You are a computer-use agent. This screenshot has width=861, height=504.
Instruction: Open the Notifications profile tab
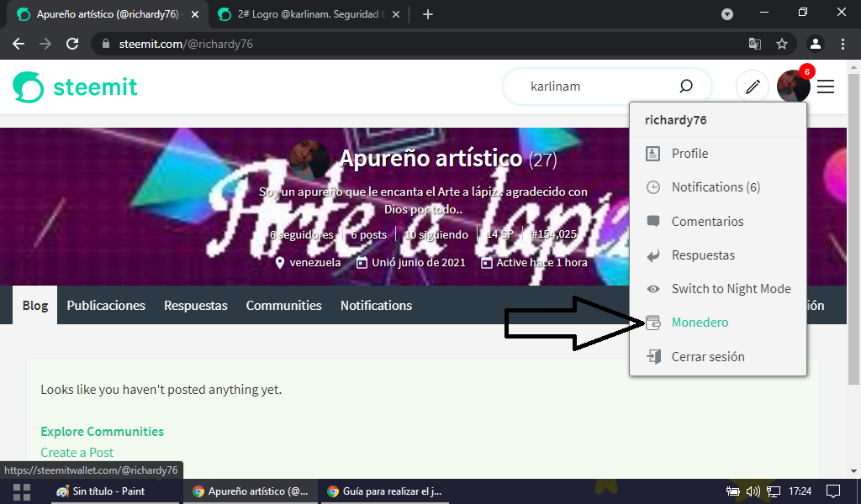pyautogui.click(x=376, y=306)
